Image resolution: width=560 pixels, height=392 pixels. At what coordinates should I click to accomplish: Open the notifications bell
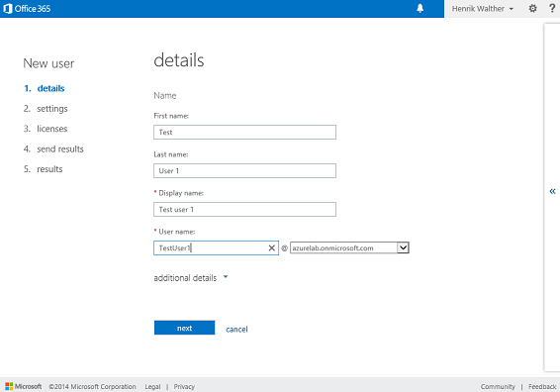[420, 8]
